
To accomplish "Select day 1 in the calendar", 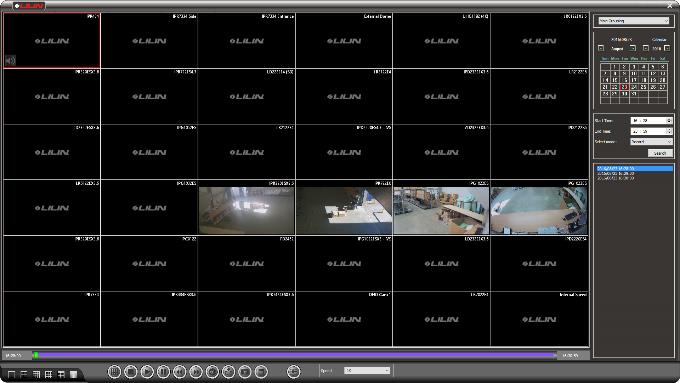I will (615, 67).
